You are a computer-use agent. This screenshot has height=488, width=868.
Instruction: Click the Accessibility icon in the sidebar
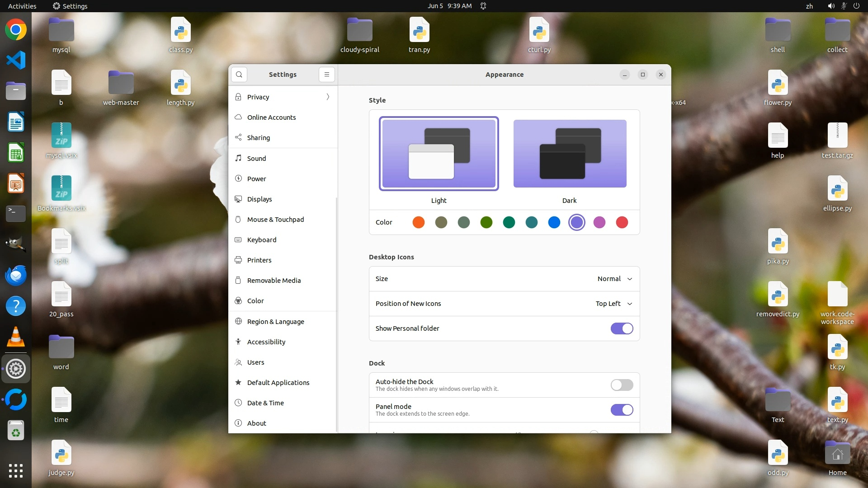pos(238,342)
